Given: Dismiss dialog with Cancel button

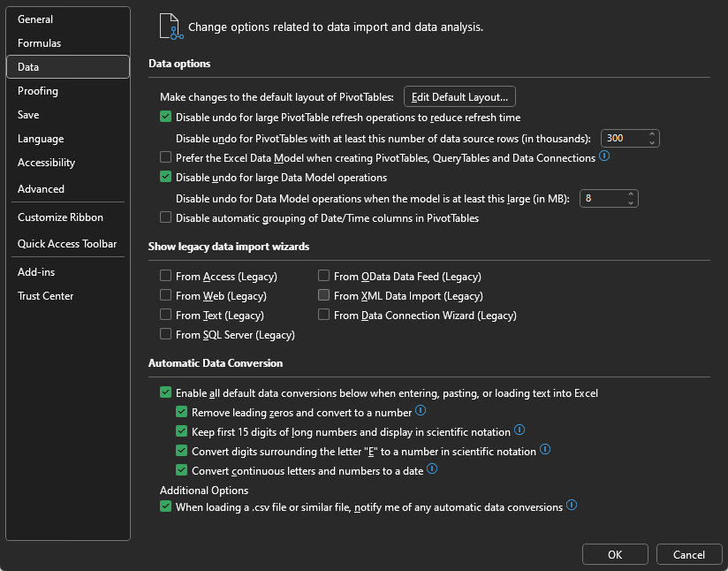Looking at the screenshot, I should [x=689, y=555].
